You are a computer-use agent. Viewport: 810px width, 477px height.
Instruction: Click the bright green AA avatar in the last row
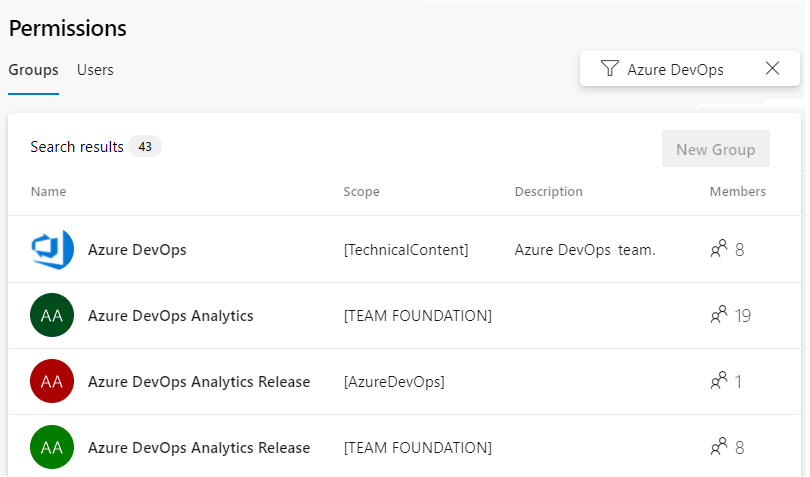[52, 447]
